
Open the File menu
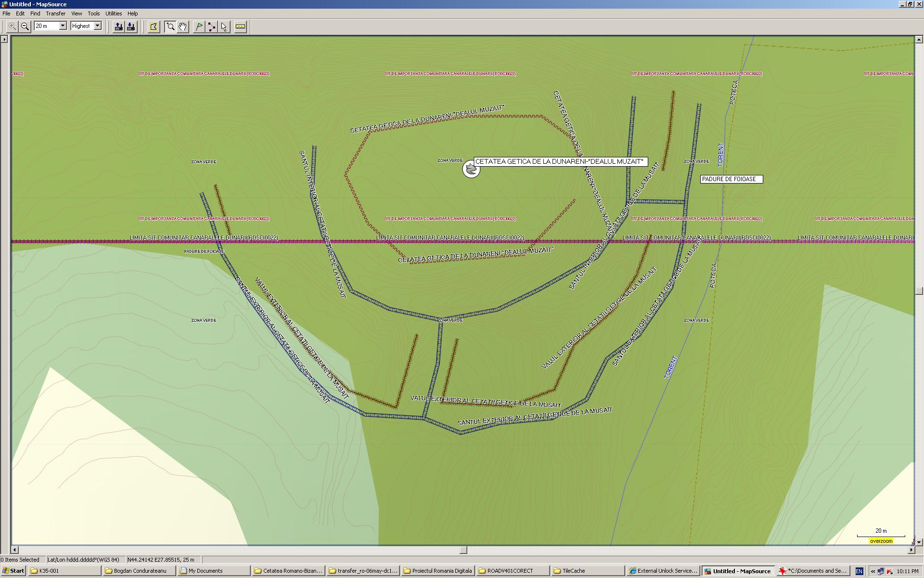(x=6, y=13)
